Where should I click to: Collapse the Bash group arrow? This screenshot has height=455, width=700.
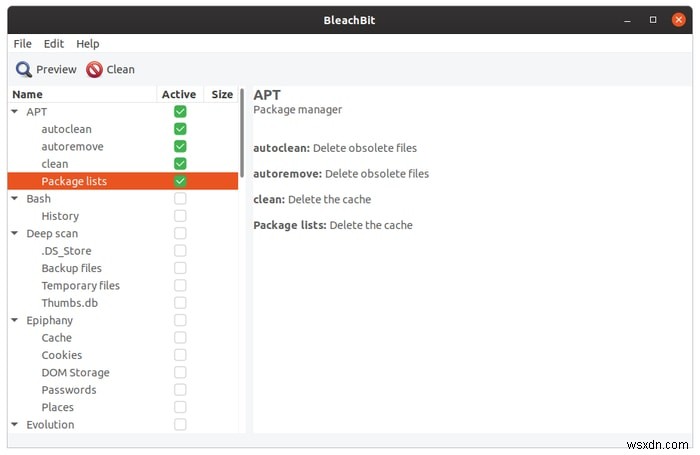click(14, 199)
